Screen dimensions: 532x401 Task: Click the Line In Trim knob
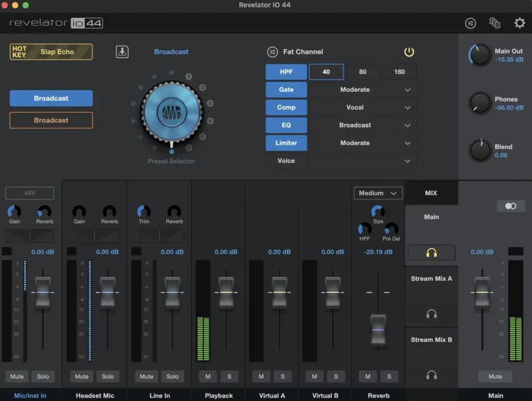(144, 211)
